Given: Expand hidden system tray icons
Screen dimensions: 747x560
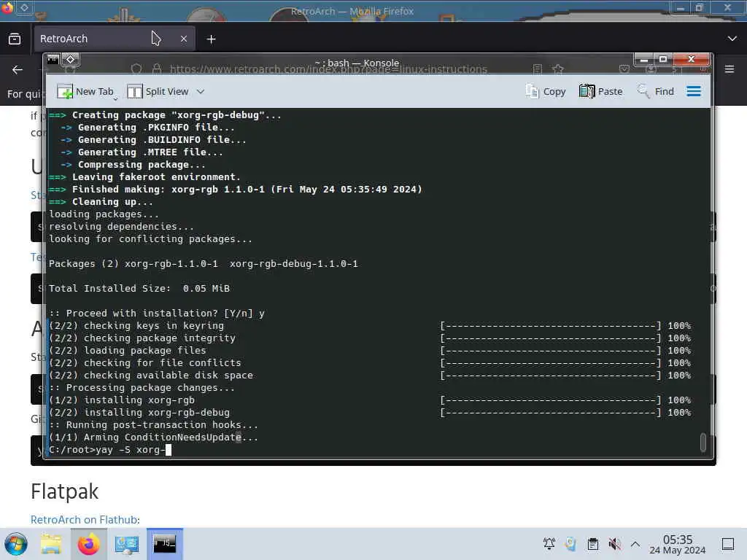Looking at the screenshot, I should coord(635,543).
